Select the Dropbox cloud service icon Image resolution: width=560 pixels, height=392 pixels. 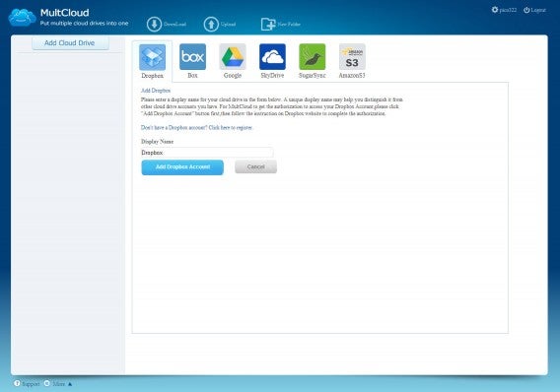coord(152,57)
